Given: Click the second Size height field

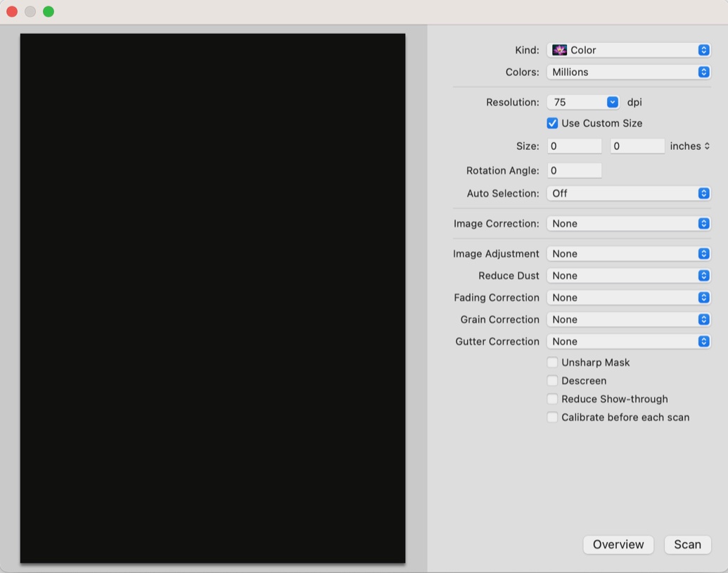Looking at the screenshot, I should 637,146.
